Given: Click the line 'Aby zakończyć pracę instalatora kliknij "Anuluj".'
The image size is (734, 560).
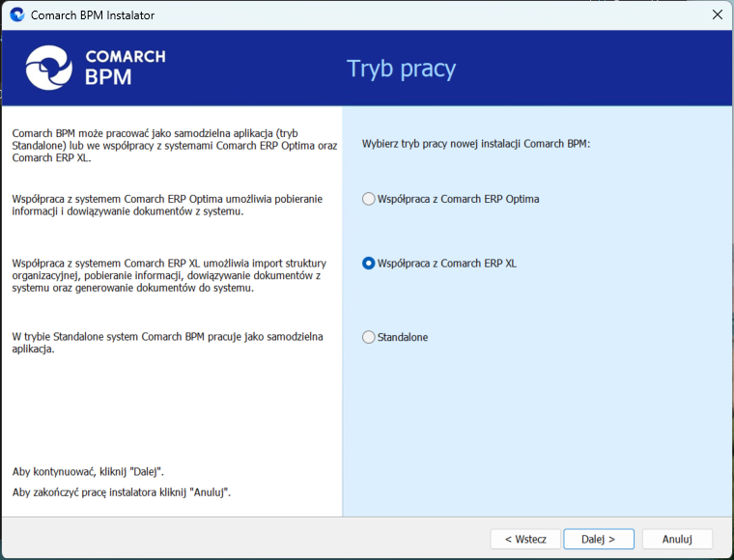Looking at the screenshot, I should [122, 492].
